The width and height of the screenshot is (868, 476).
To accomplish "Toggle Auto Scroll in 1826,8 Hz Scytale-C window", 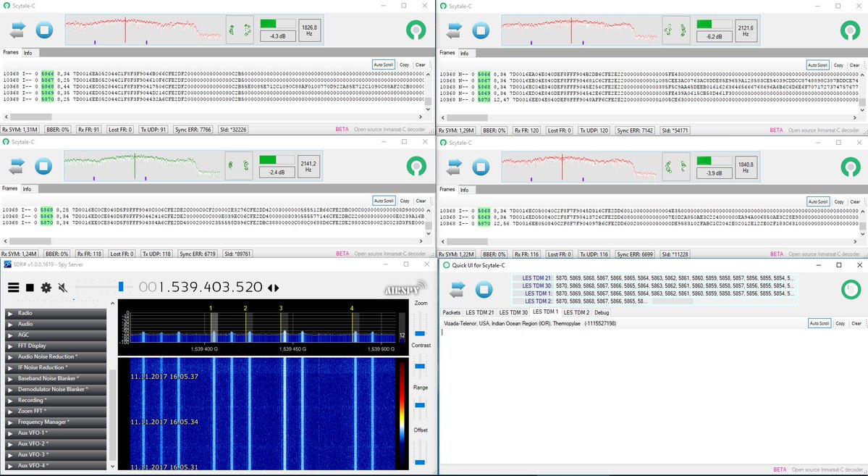I will point(383,64).
